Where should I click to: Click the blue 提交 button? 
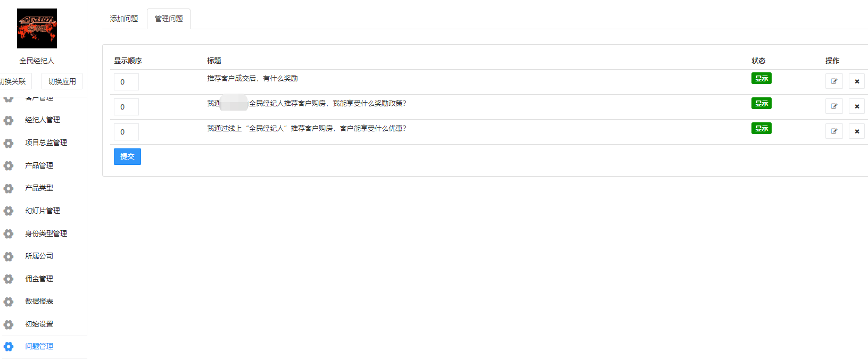pyautogui.click(x=127, y=156)
